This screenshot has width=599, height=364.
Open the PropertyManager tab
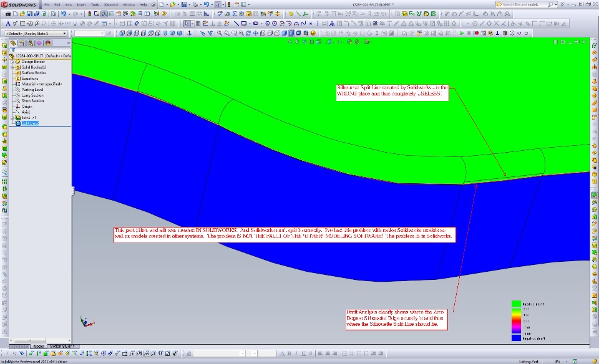click(22, 43)
